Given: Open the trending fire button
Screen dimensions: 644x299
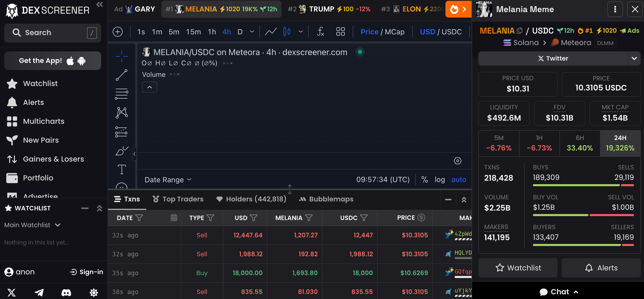Looking at the screenshot, I should click(458, 9).
